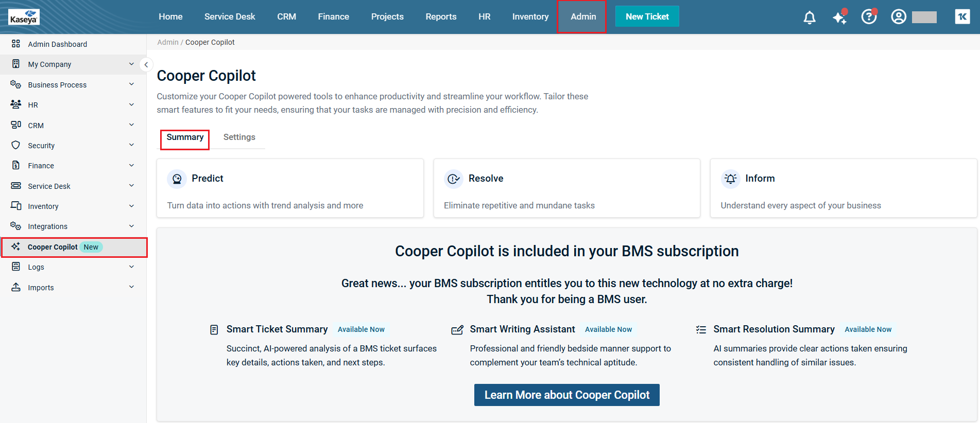Open the Service Desk top menu
The width and height of the screenshot is (980, 423).
[x=230, y=16]
